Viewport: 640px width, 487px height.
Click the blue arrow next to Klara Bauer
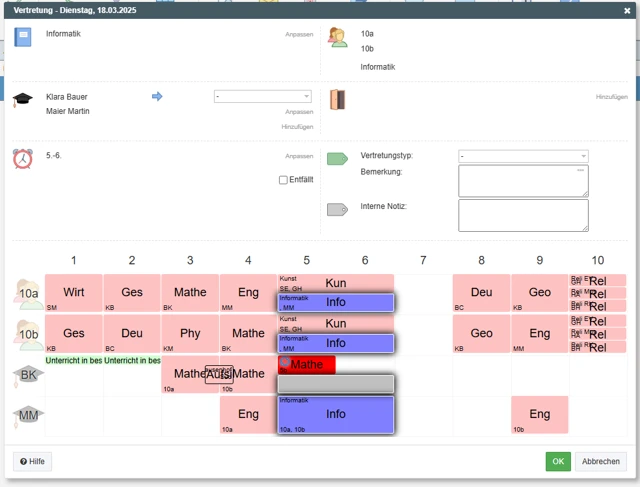157,96
